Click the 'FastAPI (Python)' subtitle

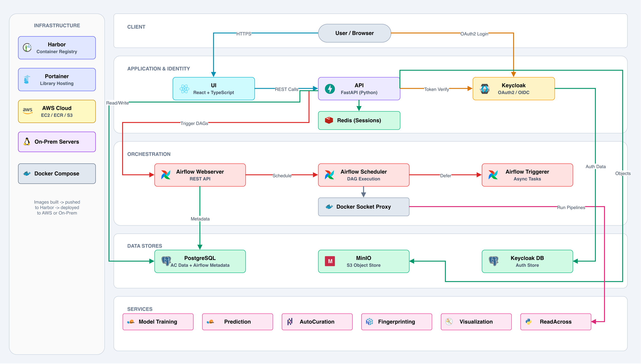(x=359, y=93)
